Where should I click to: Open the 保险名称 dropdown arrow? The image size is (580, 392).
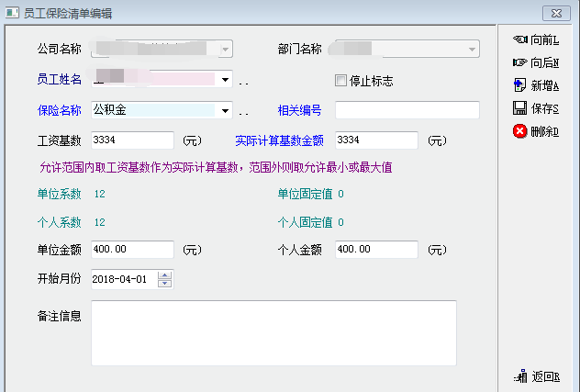(225, 110)
